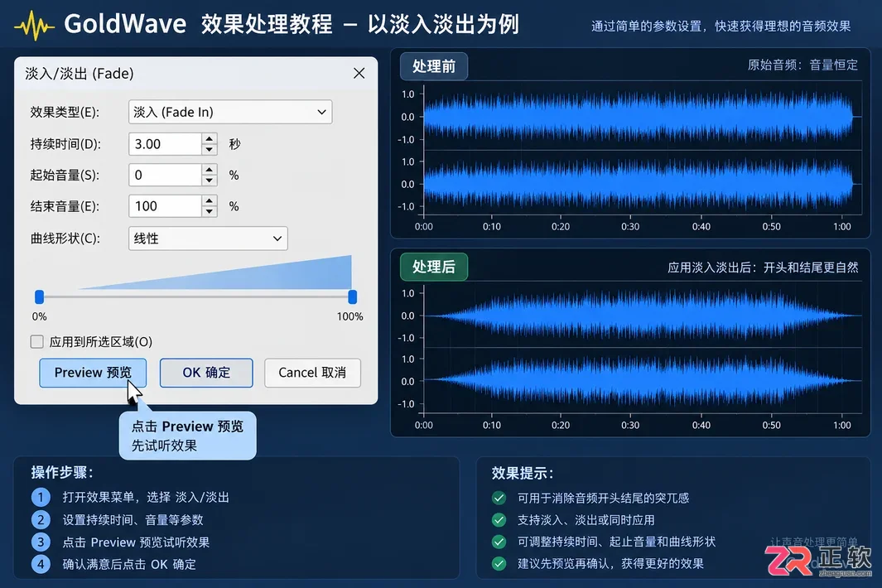Enable the 应用到所选区域(O) checkbox
The width and height of the screenshot is (882, 588).
[36, 341]
